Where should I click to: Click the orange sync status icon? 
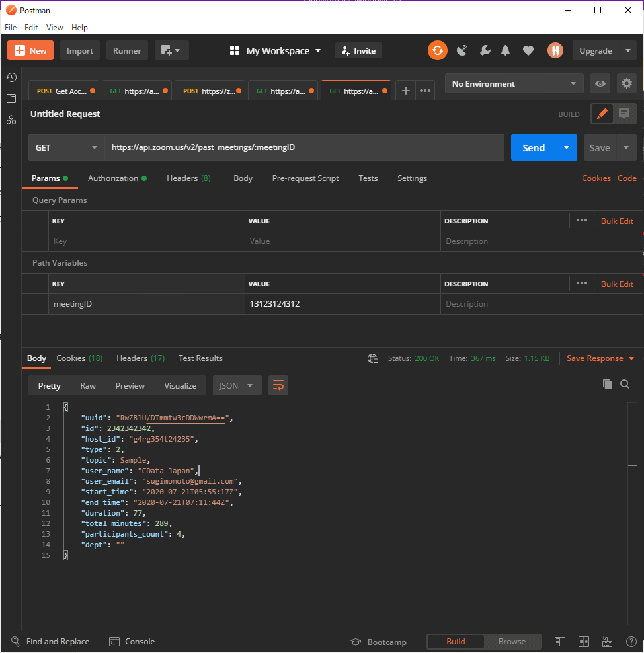point(438,51)
